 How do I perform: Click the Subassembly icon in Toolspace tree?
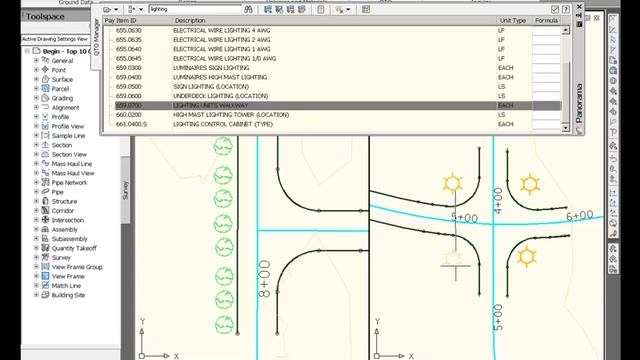[x=45, y=239]
